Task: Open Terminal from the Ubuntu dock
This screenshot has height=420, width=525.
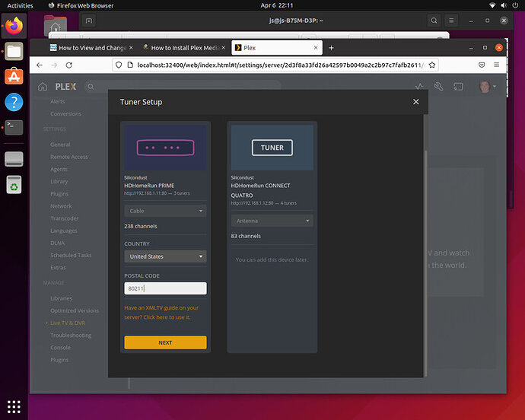Action: point(14,127)
